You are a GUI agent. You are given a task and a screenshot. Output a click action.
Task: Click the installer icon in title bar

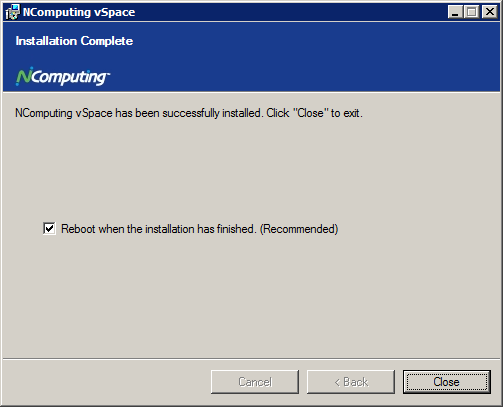tap(13, 12)
